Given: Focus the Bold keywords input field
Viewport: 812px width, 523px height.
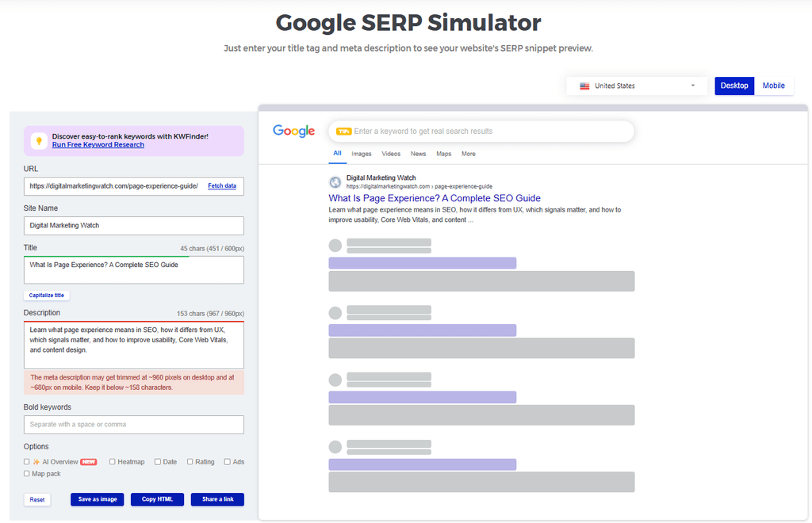Looking at the screenshot, I should pyautogui.click(x=133, y=425).
